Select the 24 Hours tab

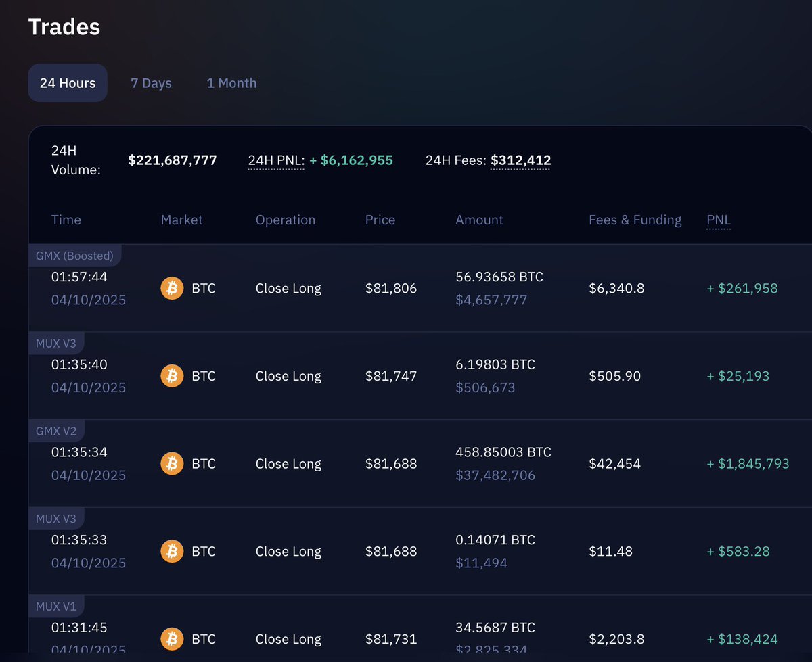[x=68, y=83]
